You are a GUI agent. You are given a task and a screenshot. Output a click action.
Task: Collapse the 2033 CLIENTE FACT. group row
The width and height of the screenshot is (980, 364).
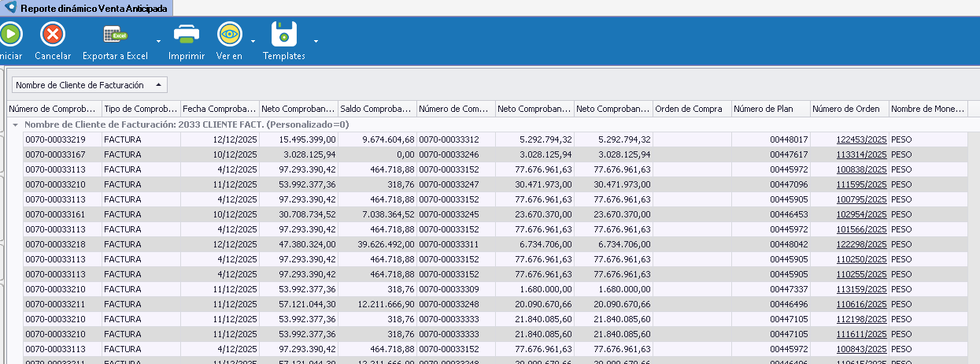pos(16,124)
